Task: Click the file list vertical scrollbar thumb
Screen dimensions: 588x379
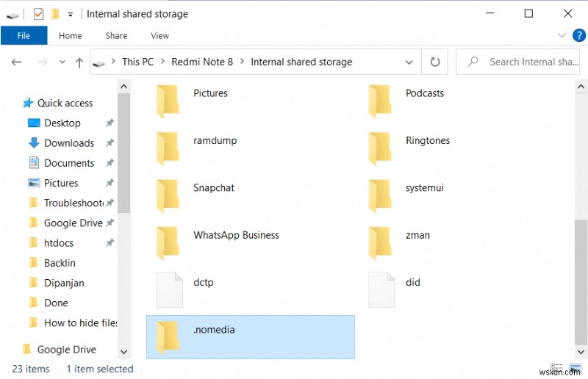Action: (581, 282)
